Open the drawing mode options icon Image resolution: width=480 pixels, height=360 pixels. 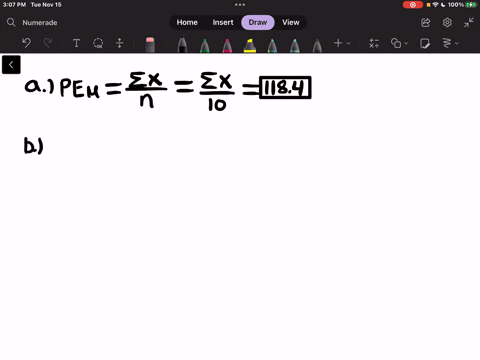pyautogui.click(x=447, y=43)
